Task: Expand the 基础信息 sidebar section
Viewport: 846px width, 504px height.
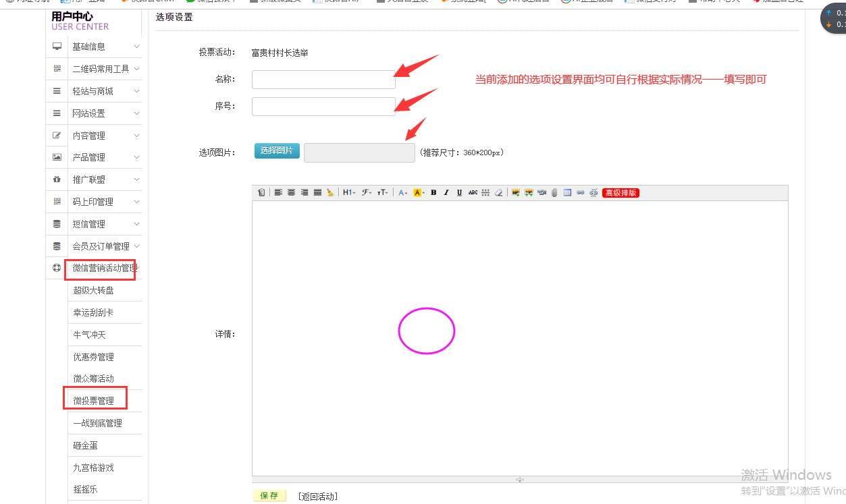Action: coord(94,47)
